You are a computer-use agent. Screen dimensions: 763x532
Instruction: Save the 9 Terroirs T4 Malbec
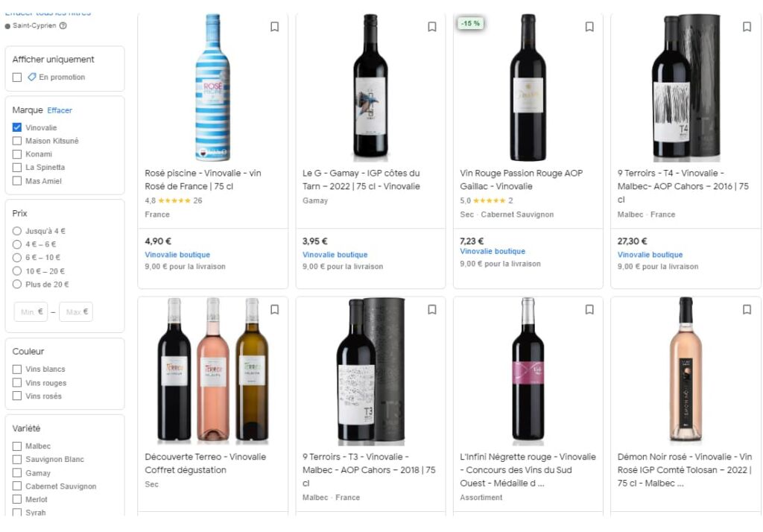(747, 27)
